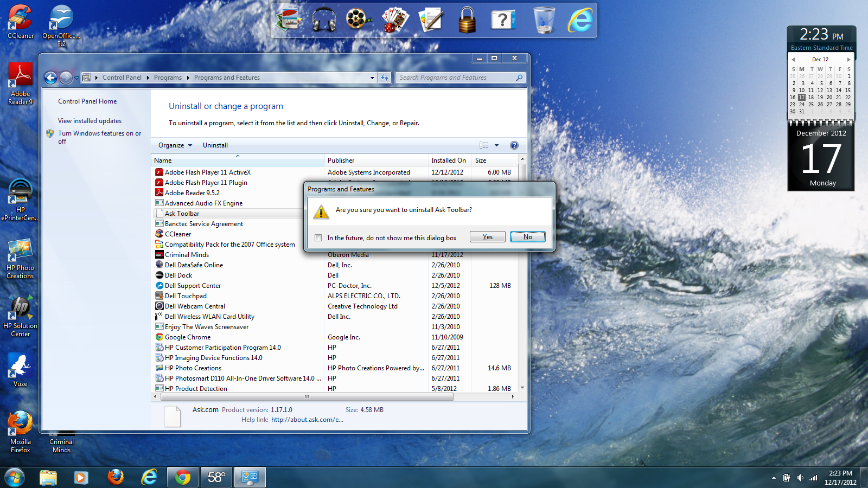
Task: Click the headphones icon in the dock
Action: [x=324, y=20]
